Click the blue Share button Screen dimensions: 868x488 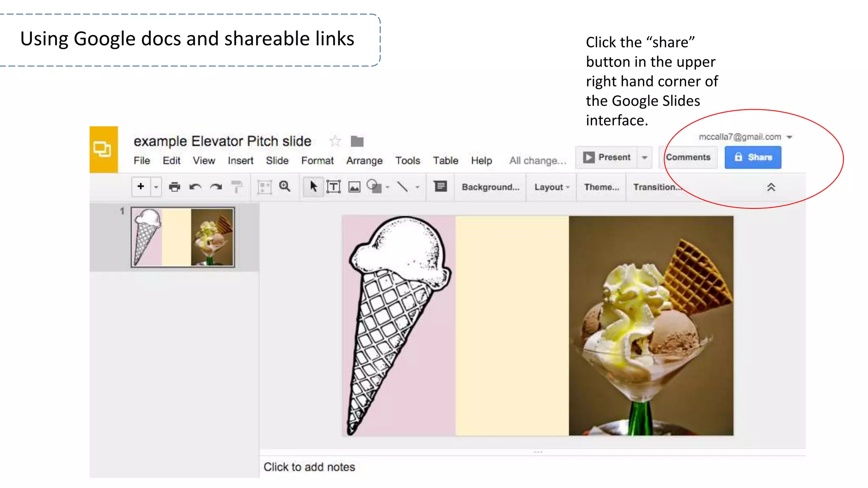tap(753, 158)
